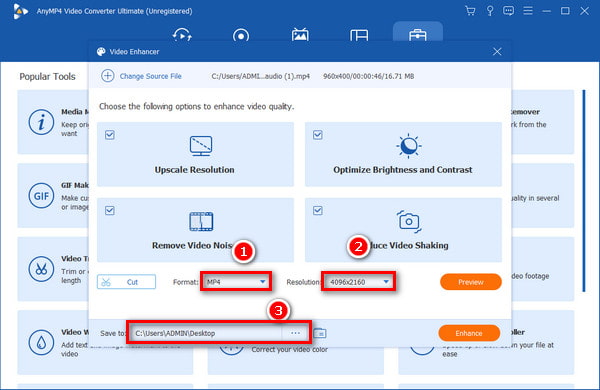Click the key register icon

[x=489, y=11]
